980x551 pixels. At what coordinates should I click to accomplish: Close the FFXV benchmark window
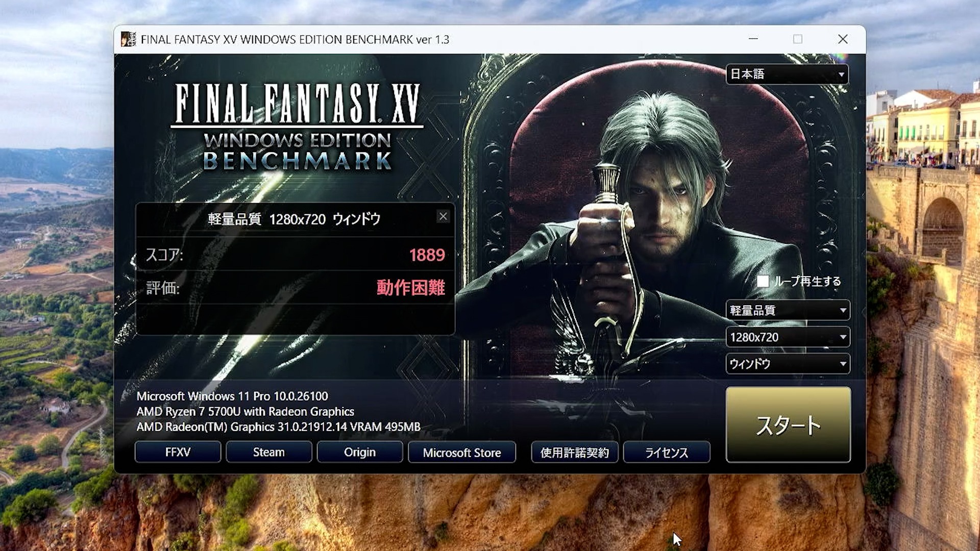[842, 39]
